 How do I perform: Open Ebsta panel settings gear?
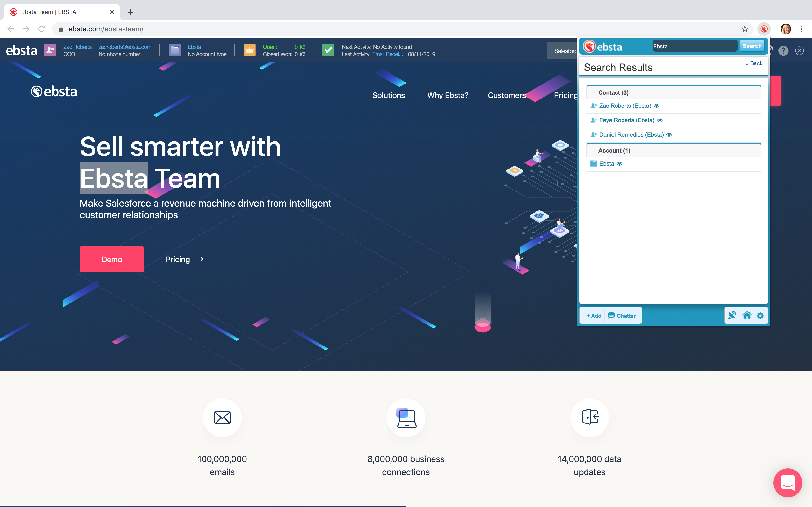click(760, 316)
